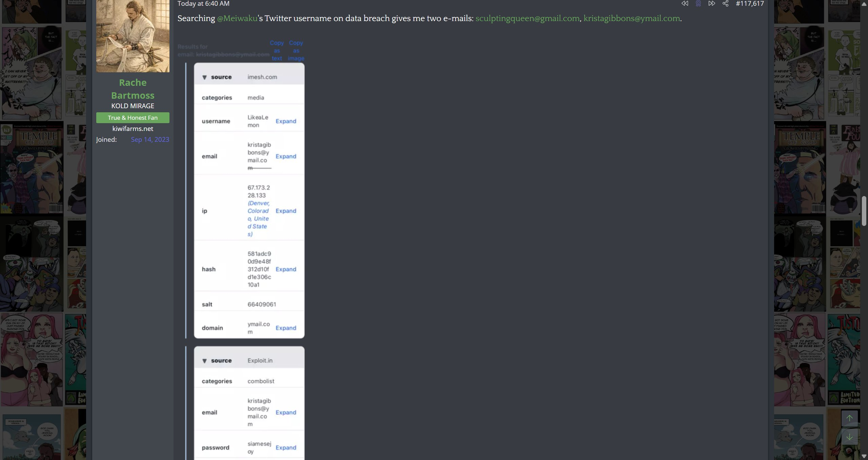Expand the hash field value

coord(286,269)
